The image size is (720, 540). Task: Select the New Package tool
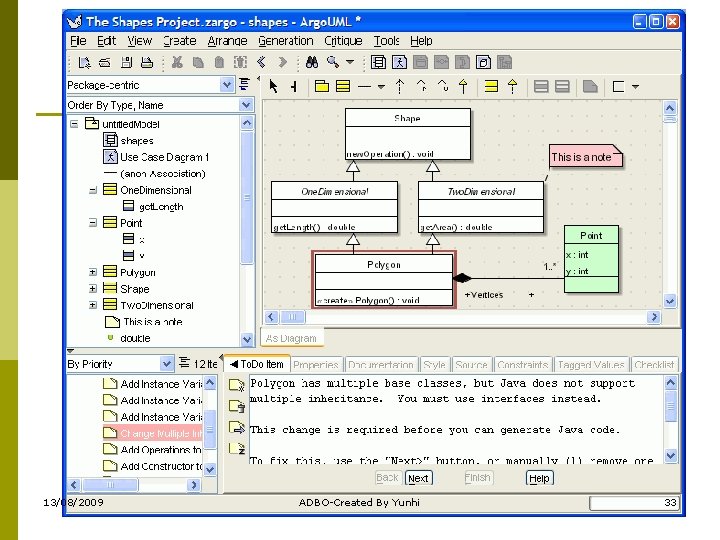tap(321, 86)
